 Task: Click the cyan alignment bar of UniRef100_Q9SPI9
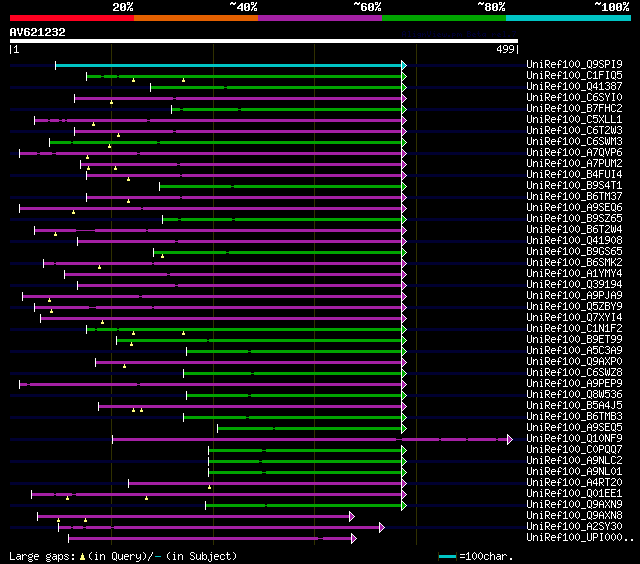click(x=229, y=65)
